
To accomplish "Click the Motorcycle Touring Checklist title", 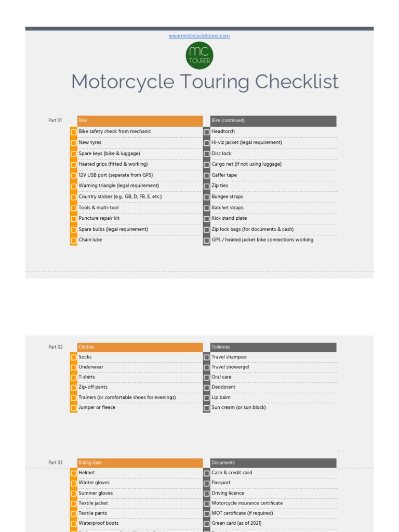I will pyautogui.click(x=205, y=82).
